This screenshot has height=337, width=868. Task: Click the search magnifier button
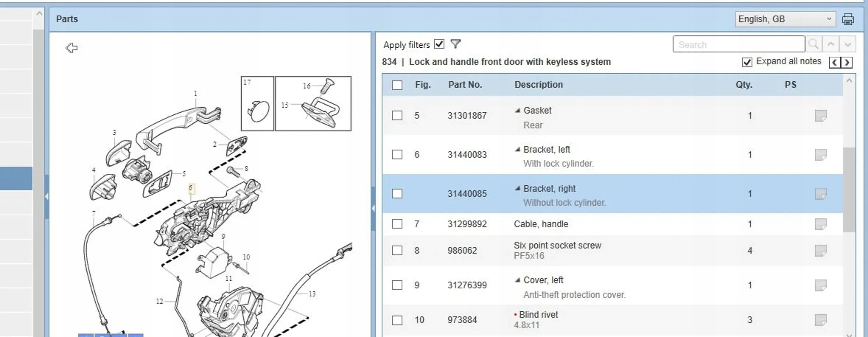(813, 44)
